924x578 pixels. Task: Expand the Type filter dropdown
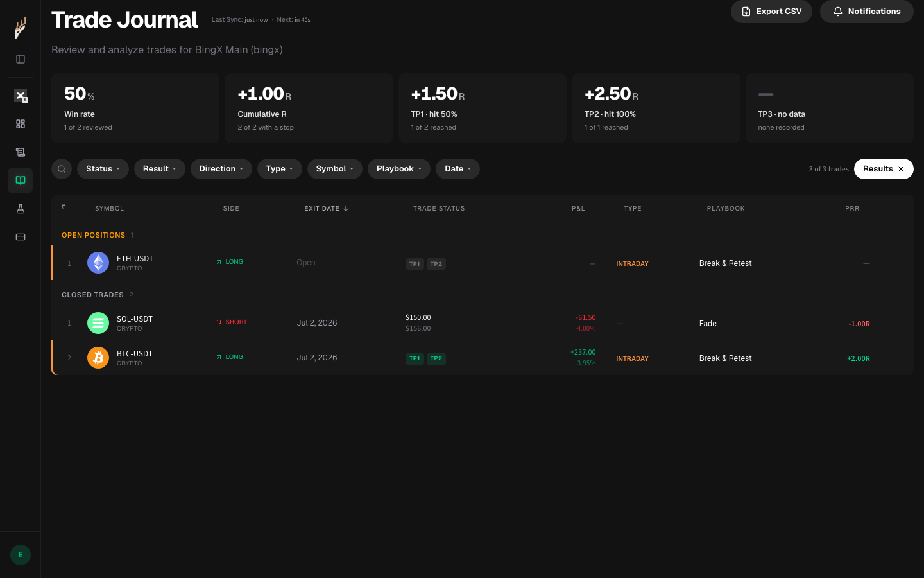pos(280,169)
